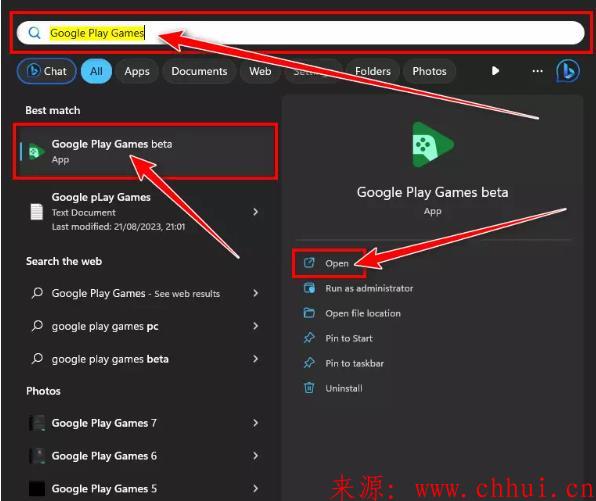
Task: Click the search magnifier icon in search box
Action: tap(34, 33)
